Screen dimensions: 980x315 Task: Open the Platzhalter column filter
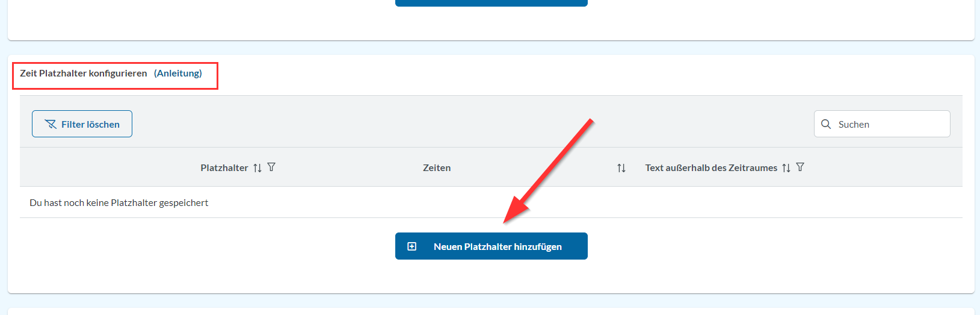[x=271, y=167]
